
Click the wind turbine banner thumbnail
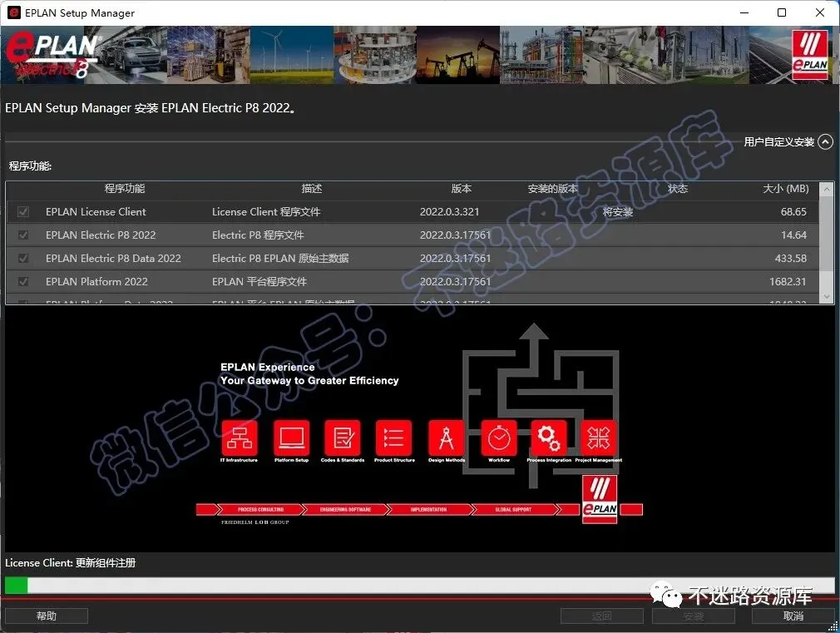point(291,55)
